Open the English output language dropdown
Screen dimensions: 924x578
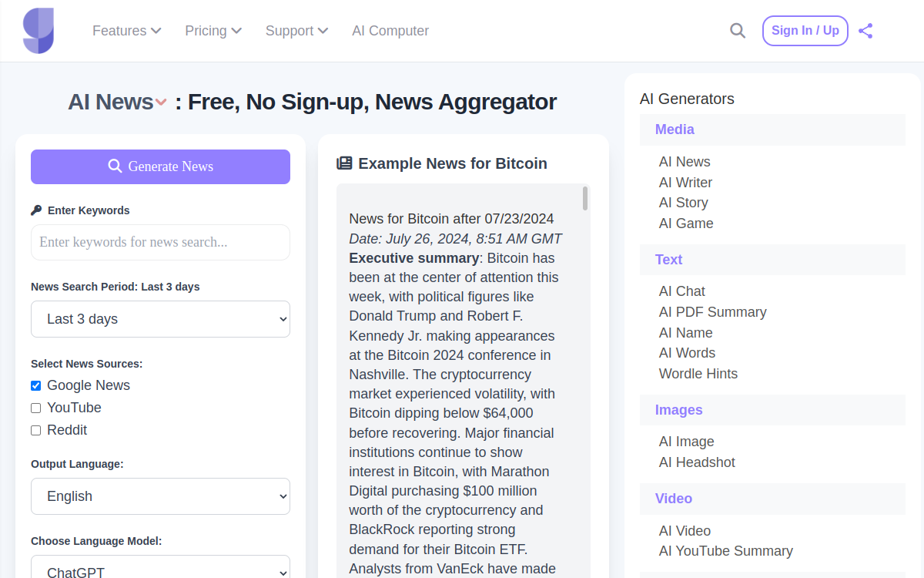(x=160, y=496)
